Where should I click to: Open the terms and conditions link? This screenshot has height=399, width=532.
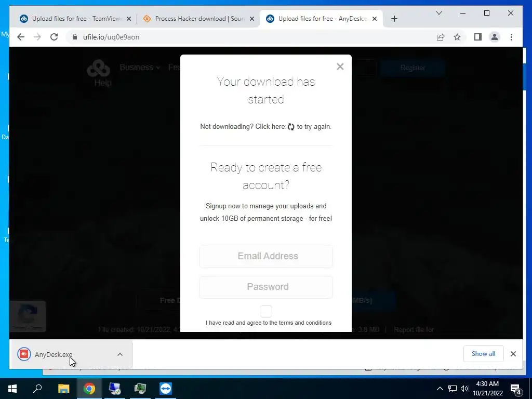(305, 323)
